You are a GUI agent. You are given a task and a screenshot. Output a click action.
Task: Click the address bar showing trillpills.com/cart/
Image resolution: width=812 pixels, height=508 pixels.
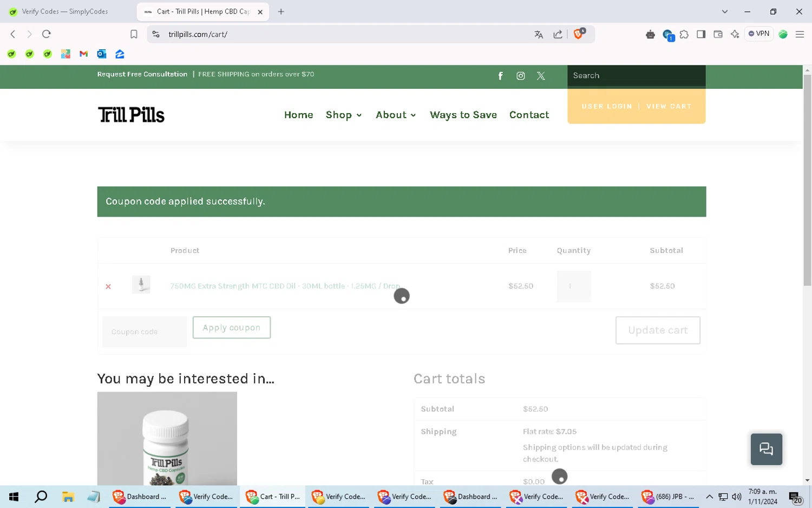[346, 34]
